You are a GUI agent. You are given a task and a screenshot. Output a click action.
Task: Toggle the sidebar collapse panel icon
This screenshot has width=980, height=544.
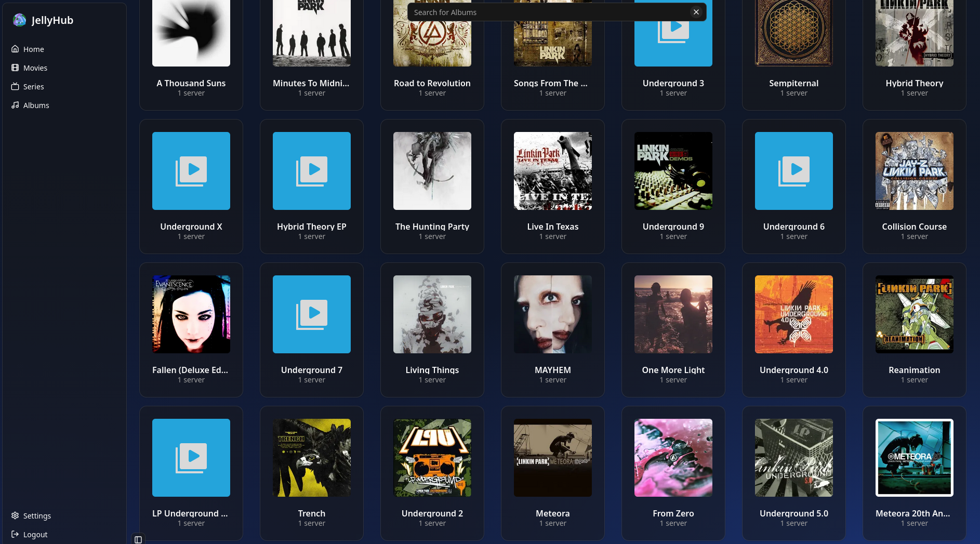click(138, 539)
